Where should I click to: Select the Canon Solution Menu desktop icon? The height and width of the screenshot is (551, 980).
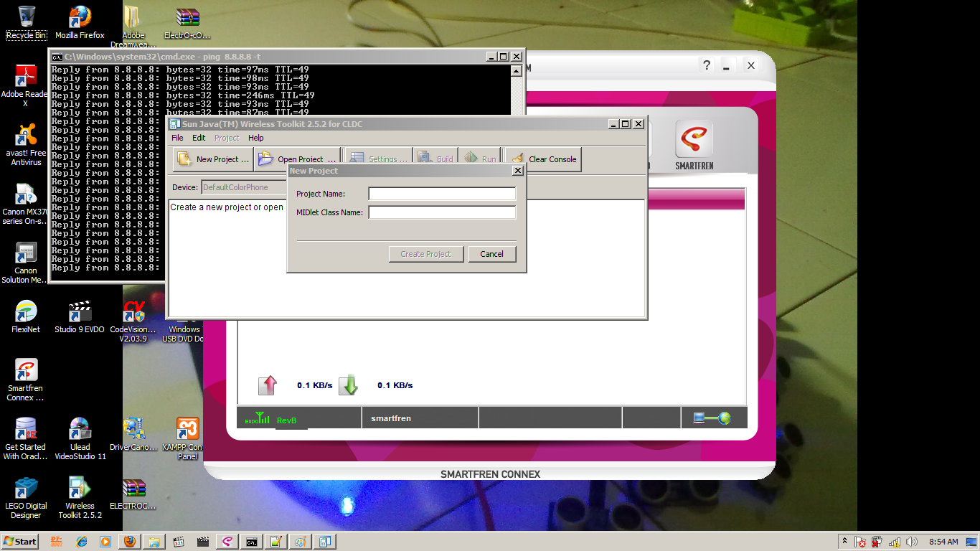(26, 262)
